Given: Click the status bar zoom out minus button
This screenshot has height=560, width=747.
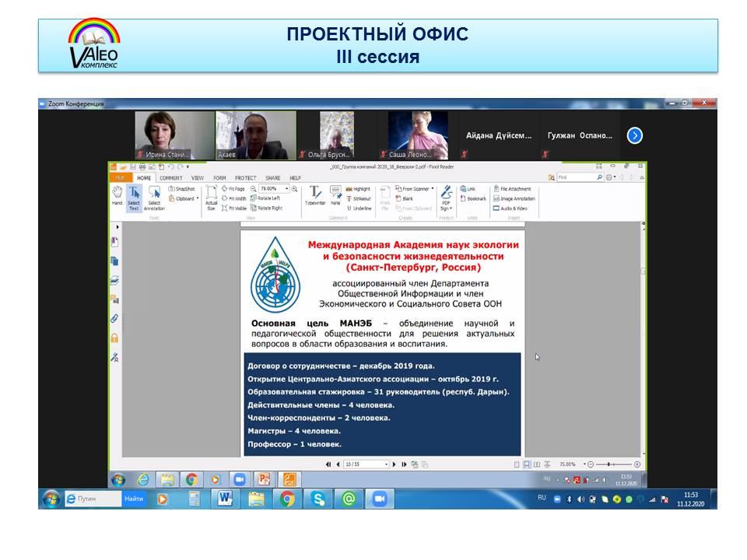Looking at the screenshot, I should (591, 464).
